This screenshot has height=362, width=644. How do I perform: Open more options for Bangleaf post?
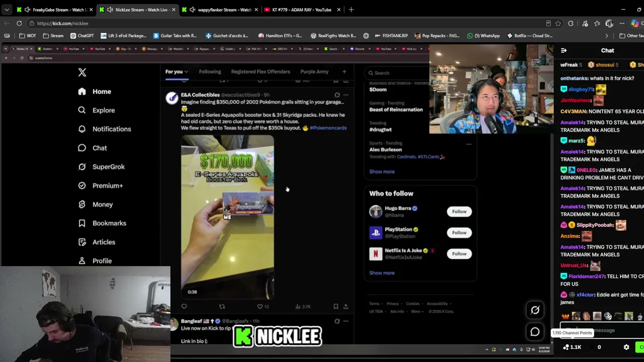[x=346, y=321]
